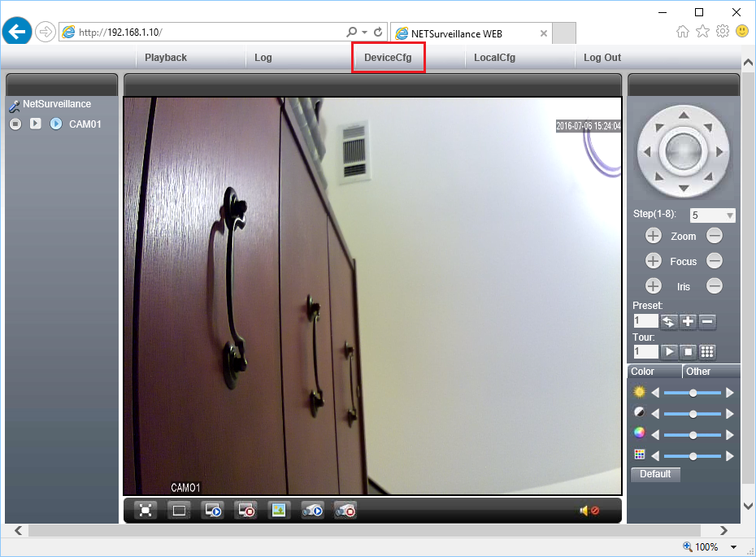Click the Iris minus button
The width and height of the screenshot is (756, 557).
point(715,286)
